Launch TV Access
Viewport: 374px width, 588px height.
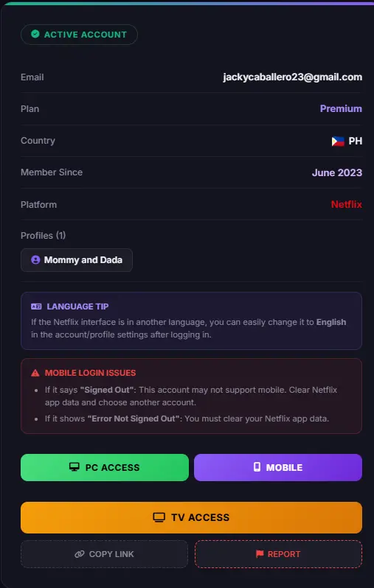pos(191,517)
